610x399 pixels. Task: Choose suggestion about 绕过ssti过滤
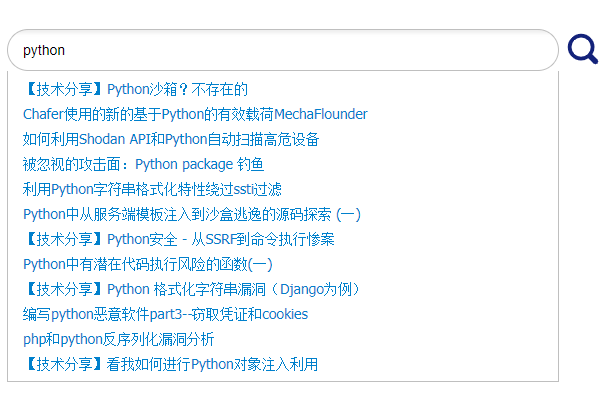tap(152, 189)
